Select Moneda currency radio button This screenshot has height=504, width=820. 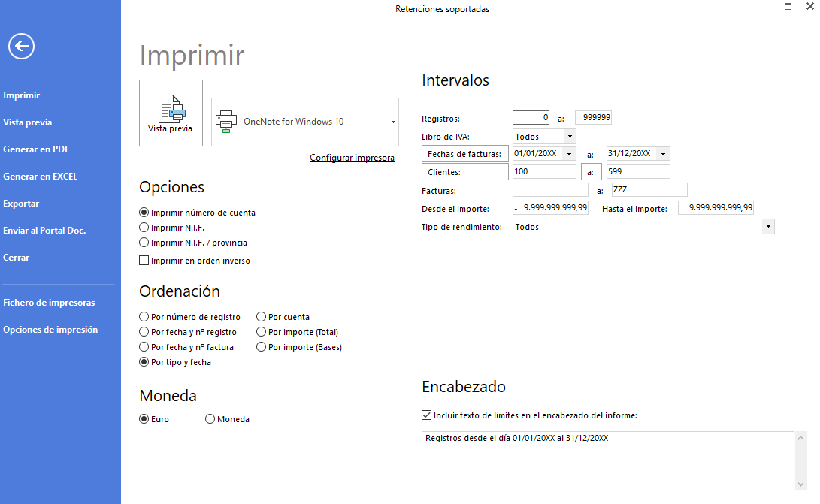[x=210, y=419]
